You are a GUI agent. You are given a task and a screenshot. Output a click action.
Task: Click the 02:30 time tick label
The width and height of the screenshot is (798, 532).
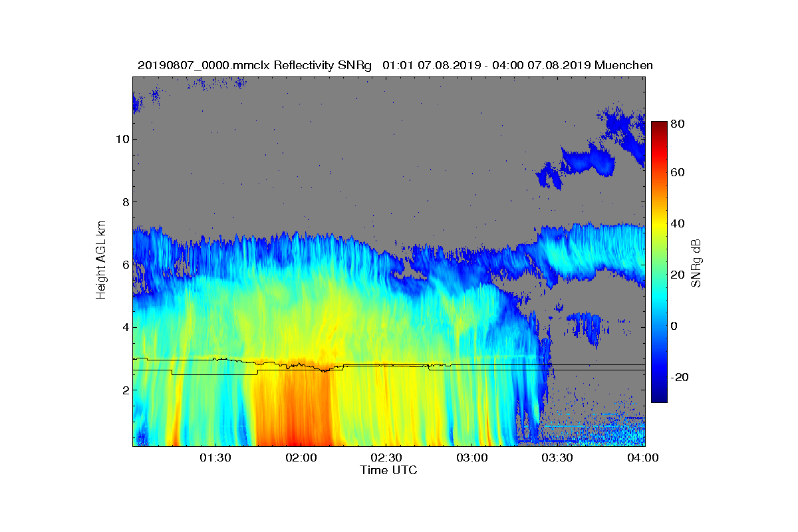(x=387, y=458)
